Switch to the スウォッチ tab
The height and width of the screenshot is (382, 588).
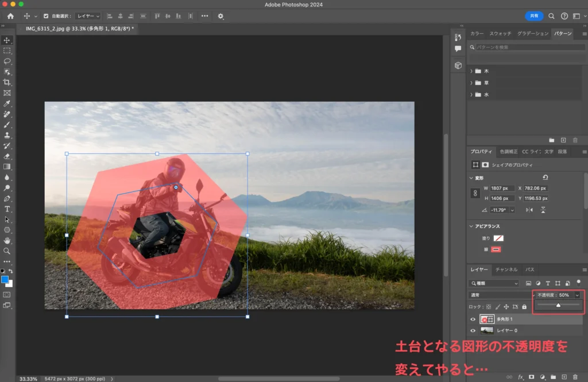point(500,33)
